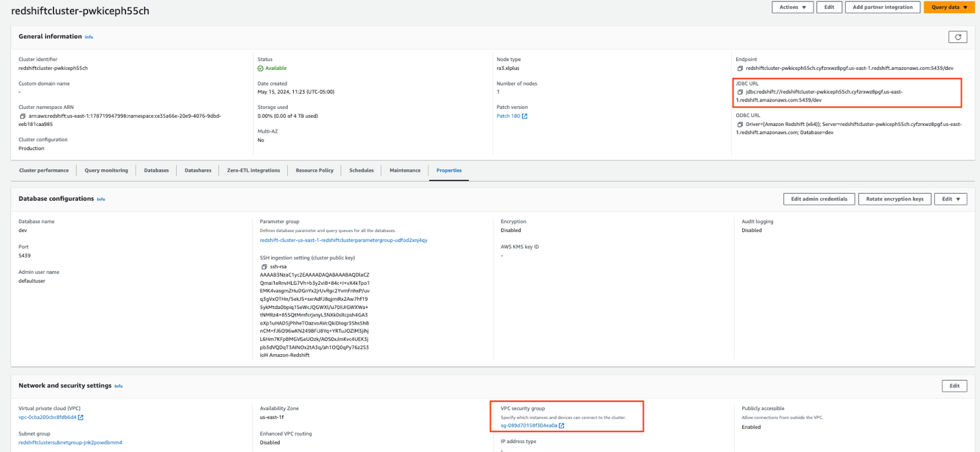Click Edit admin credentials button
The width and height of the screenshot is (980, 452).
pos(819,199)
